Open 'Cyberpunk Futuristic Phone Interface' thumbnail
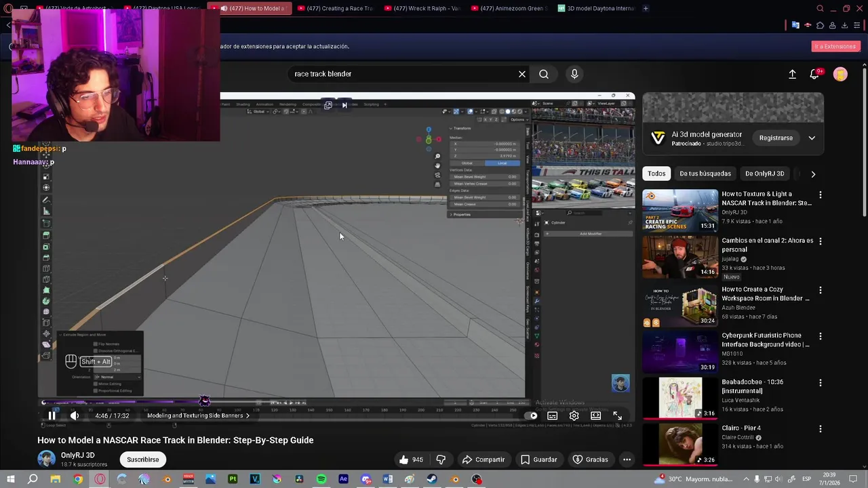 680,352
